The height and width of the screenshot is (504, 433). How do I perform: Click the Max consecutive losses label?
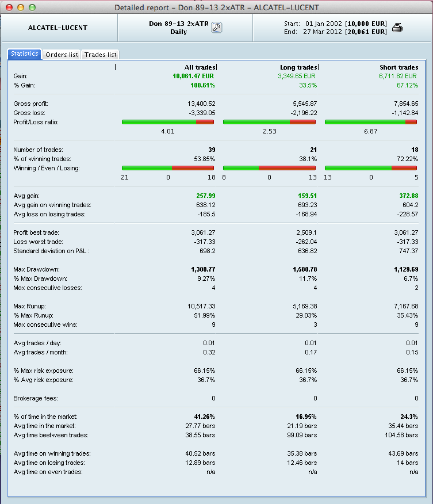pyautogui.click(x=48, y=288)
